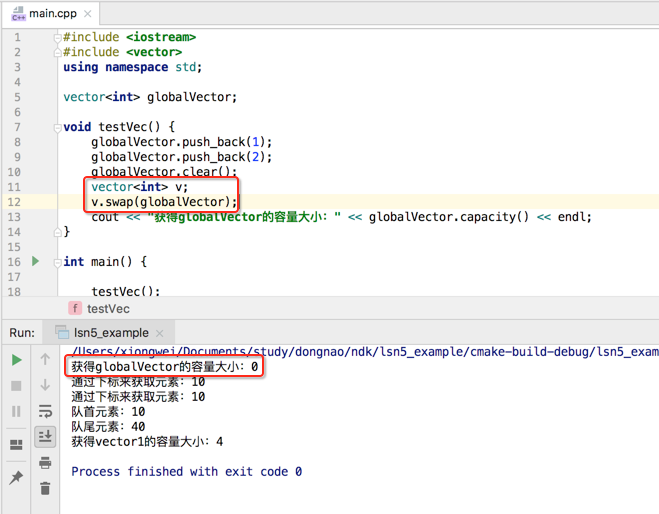The image size is (659, 514).
Task: Click the 'vector<int> globalVector;' declaration
Action: click(x=150, y=97)
